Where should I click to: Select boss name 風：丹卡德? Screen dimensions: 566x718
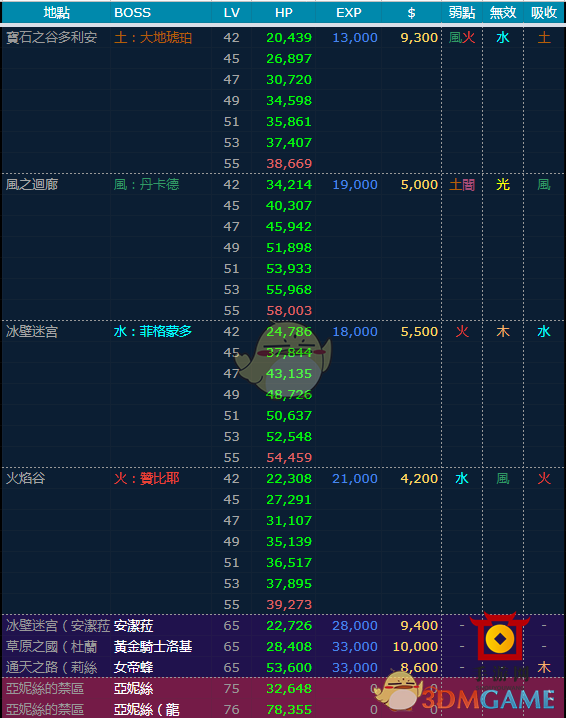point(147,185)
